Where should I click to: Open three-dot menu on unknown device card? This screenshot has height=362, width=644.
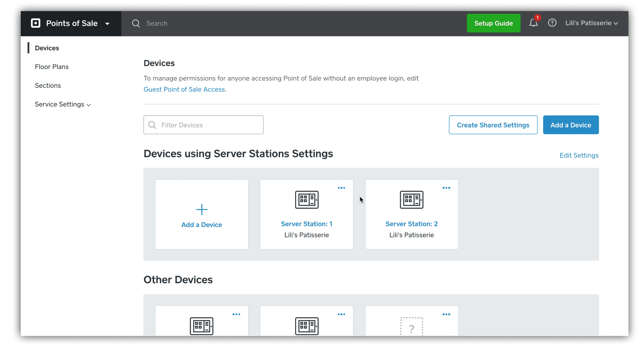[x=446, y=314]
